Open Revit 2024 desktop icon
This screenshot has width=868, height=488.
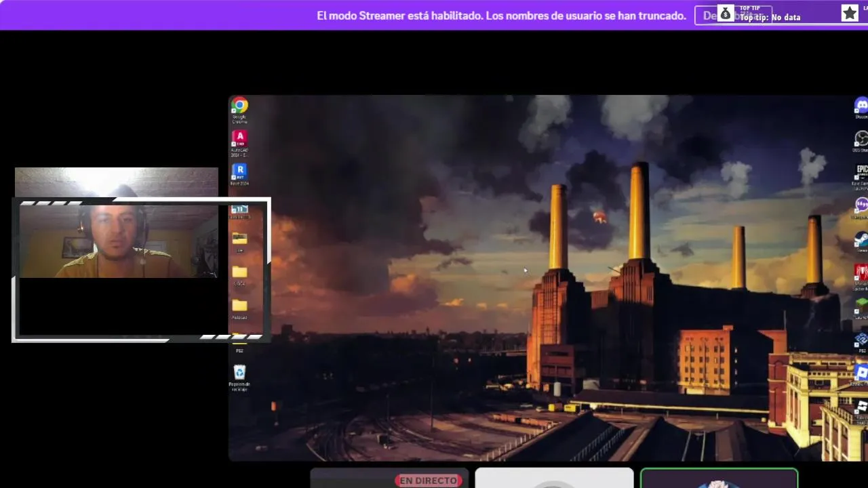[x=239, y=174]
